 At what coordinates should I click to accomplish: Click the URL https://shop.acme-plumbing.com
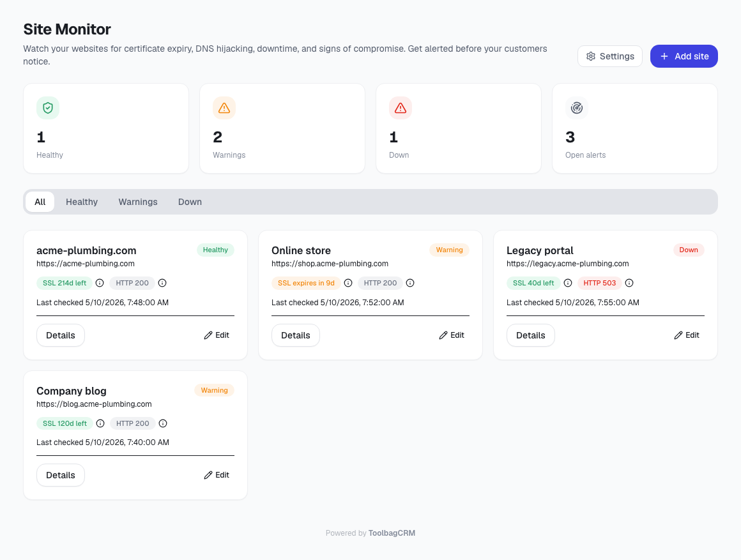tap(330, 264)
